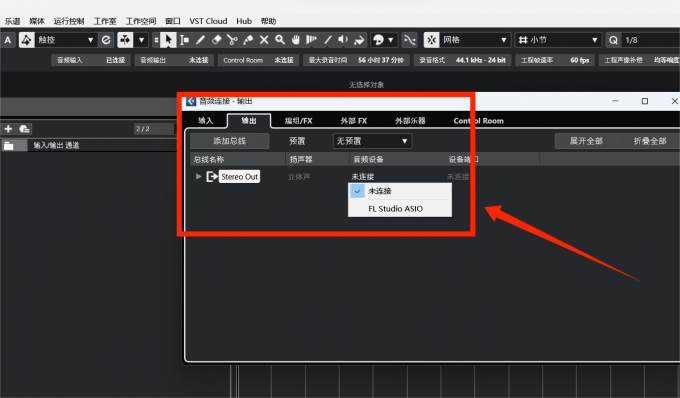Select the Mute X tool

point(264,40)
